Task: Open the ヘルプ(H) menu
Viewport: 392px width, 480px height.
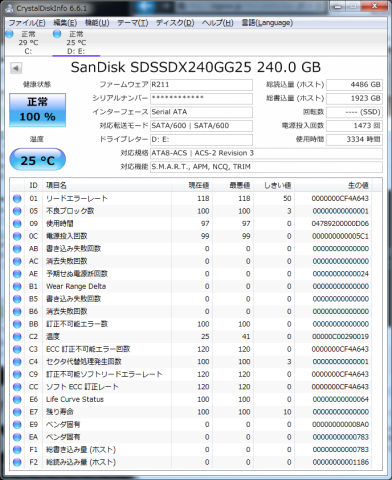Action: (218, 23)
